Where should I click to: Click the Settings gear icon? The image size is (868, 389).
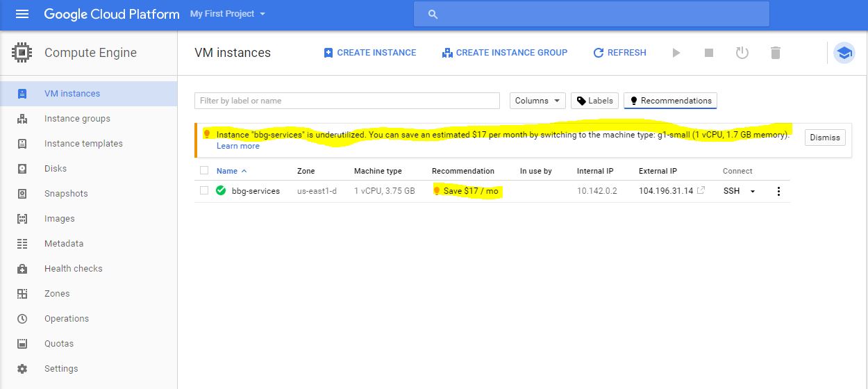22,369
